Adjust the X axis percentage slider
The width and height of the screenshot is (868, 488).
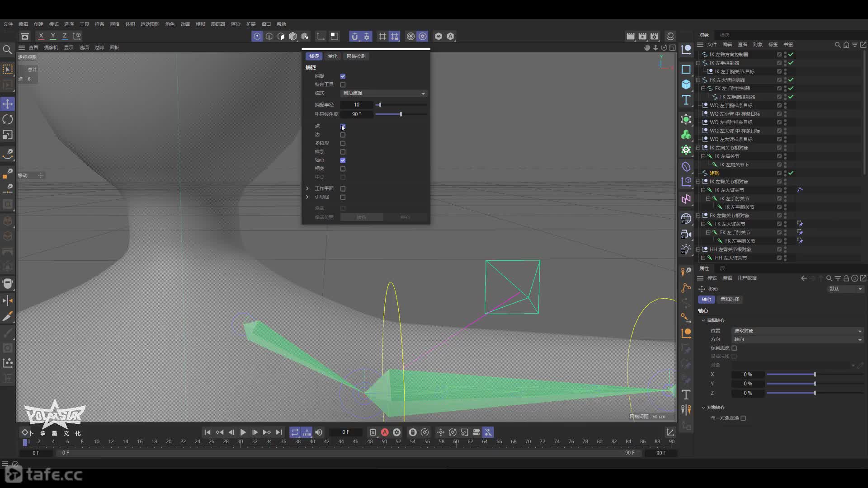(815, 375)
